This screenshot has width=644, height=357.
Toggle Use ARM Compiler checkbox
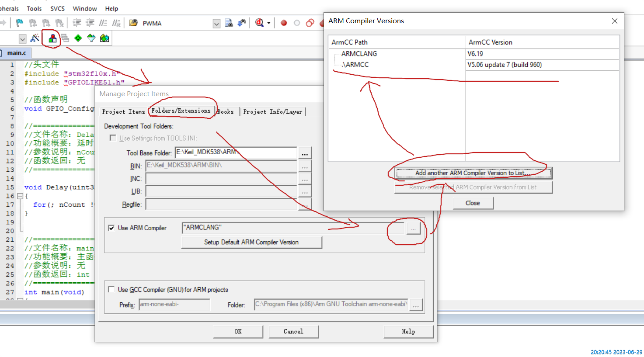point(111,228)
